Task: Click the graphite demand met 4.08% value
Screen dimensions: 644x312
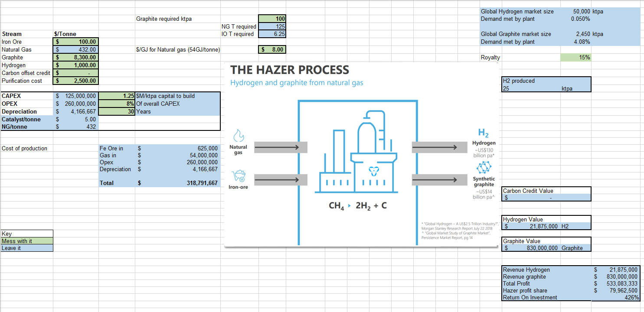Action: 576,42
